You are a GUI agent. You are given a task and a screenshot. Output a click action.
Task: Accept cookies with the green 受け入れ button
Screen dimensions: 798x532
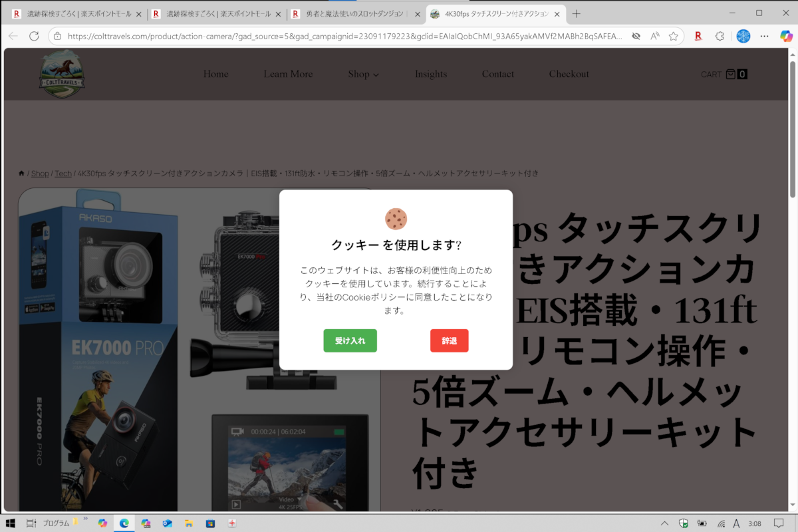point(350,340)
